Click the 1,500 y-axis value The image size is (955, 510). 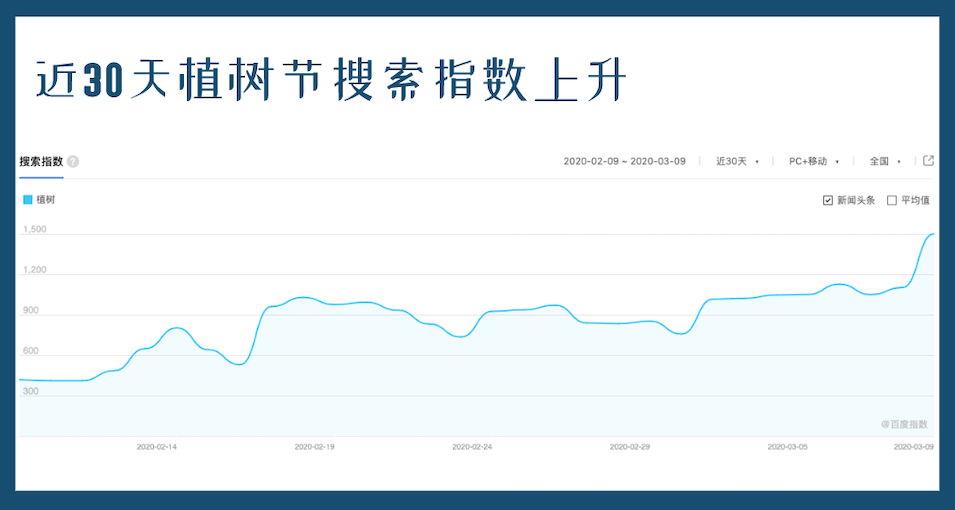[x=35, y=230]
